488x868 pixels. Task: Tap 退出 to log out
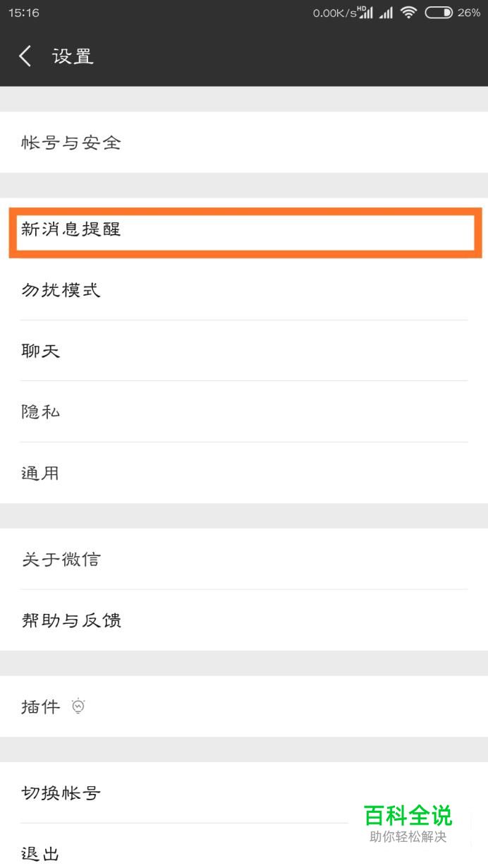[x=41, y=854]
